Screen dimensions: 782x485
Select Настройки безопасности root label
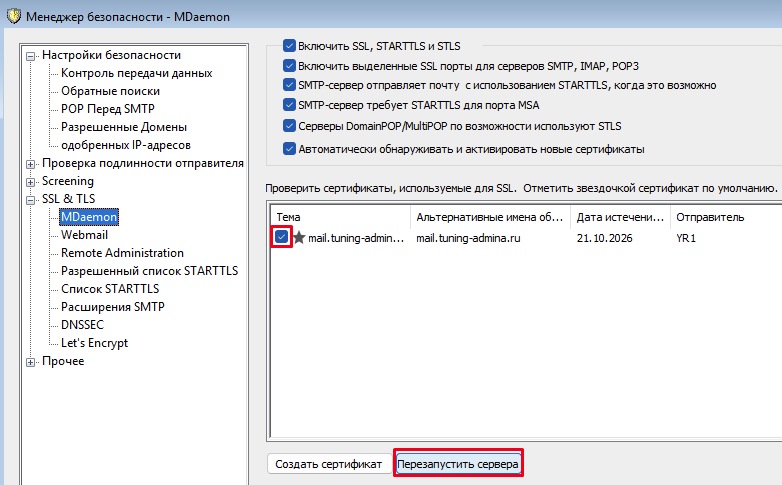[x=111, y=55]
